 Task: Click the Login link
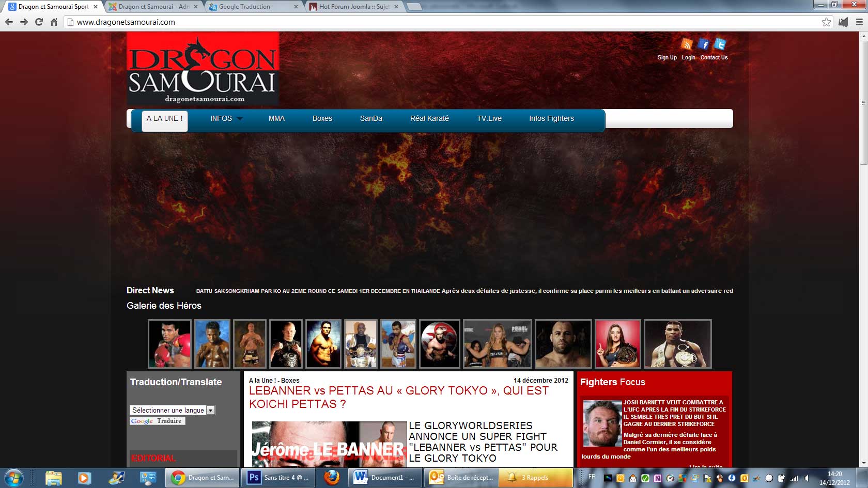pos(688,58)
